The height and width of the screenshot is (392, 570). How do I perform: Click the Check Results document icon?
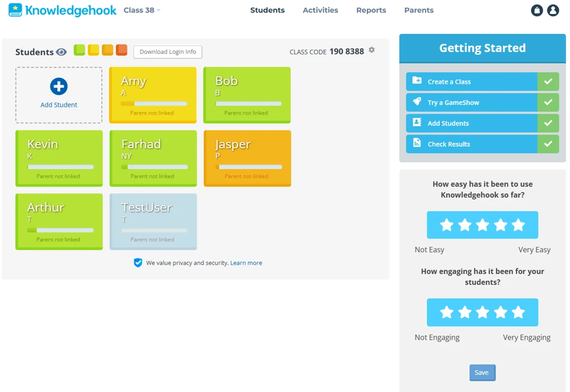click(x=417, y=143)
